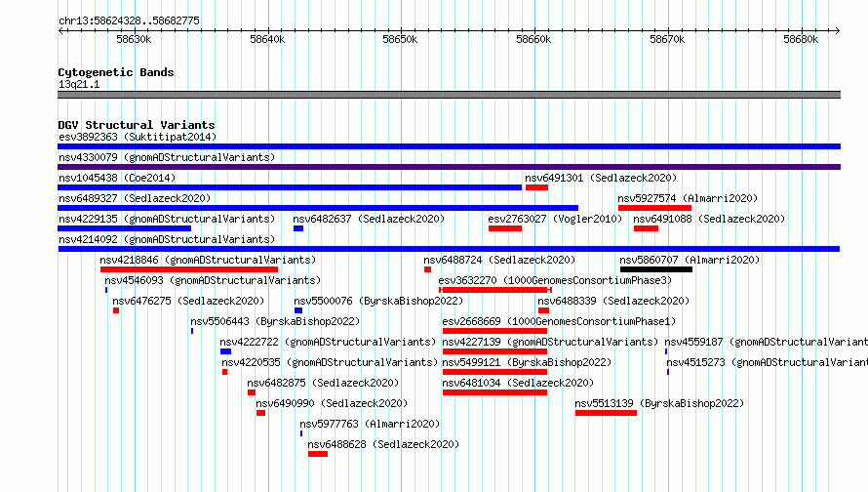Image resolution: width=868 pixels, height=492 pixels.
Task: Open the nsv6481034 (Sedlazeck2020) label
Action: [x=518, y=383]
